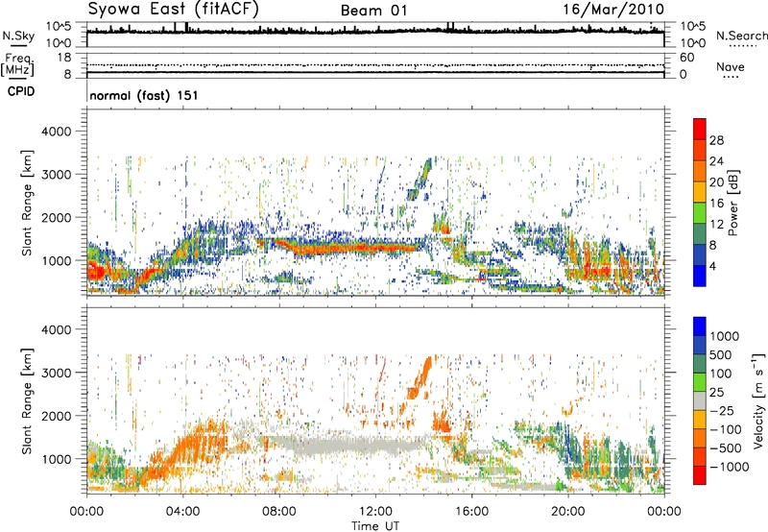
Task: Click the 'Syowa East (fitACF)' plot title
Action: 173,9
